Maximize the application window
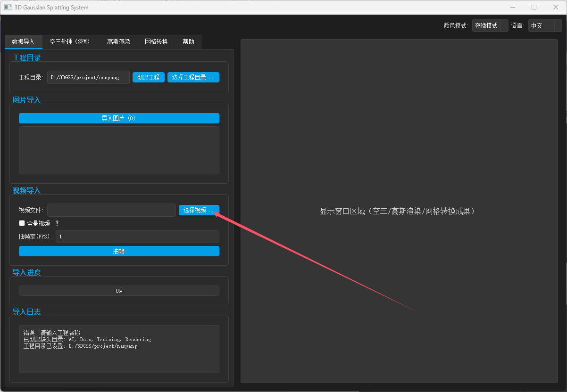The image size is (567, 392). click(x=534, y=7)
